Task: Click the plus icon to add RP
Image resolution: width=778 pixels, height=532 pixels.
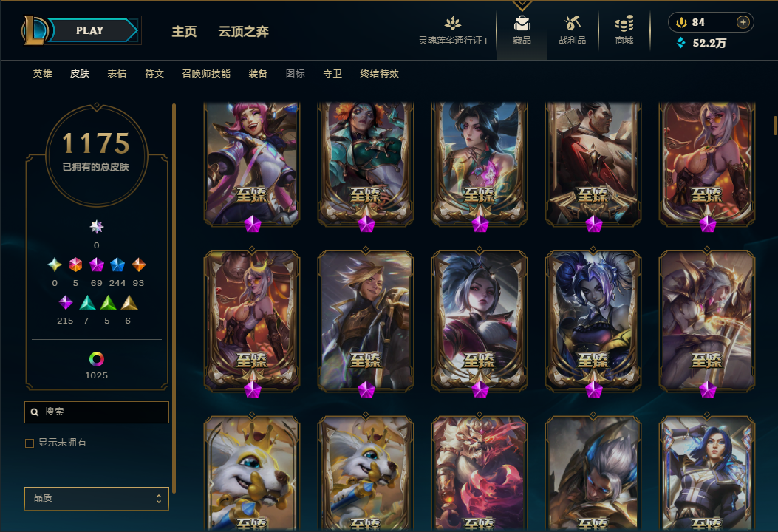Action: [743, 22]
